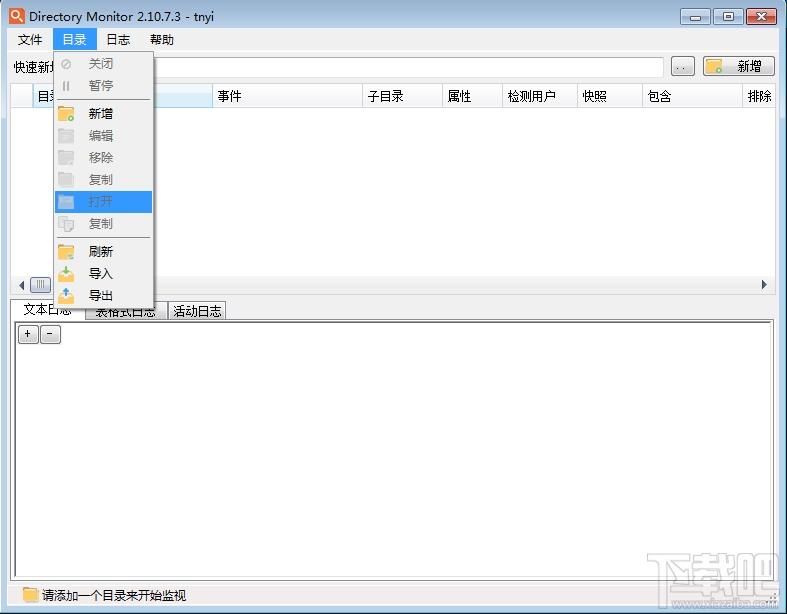This screenshot has width=787, height=614.
Task: Click the 导出 tray icon in menu
Action: pyautogui.click(x=66, y=296)
